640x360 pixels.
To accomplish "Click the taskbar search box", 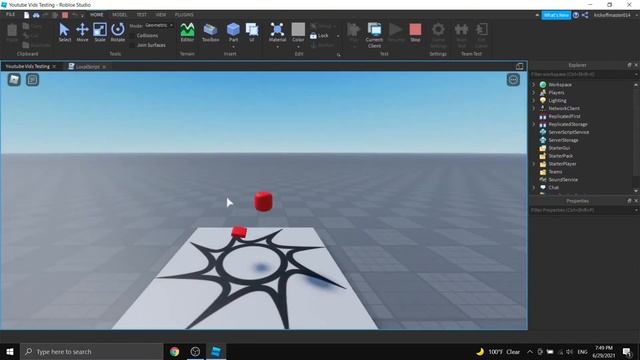I will tap(91, 351).
